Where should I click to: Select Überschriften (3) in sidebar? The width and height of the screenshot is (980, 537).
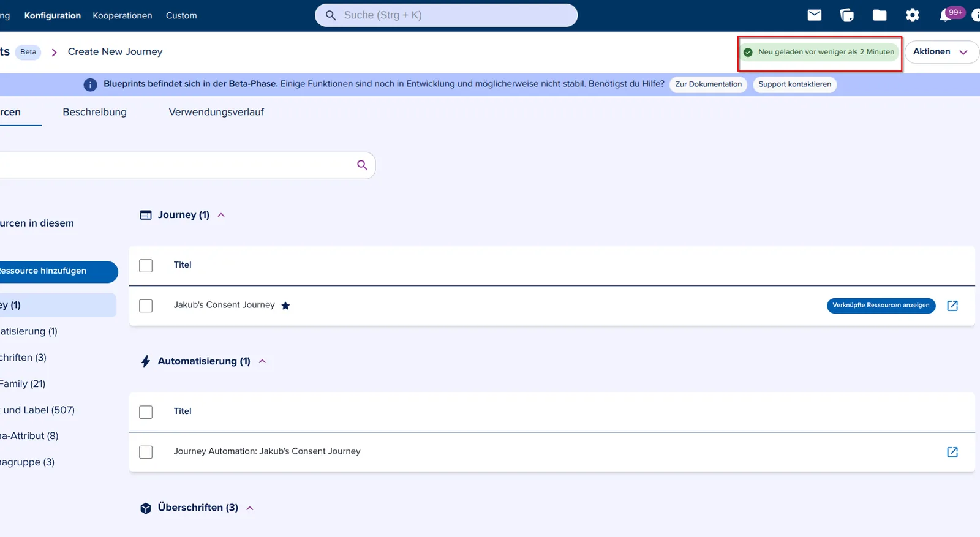(23, 358)
